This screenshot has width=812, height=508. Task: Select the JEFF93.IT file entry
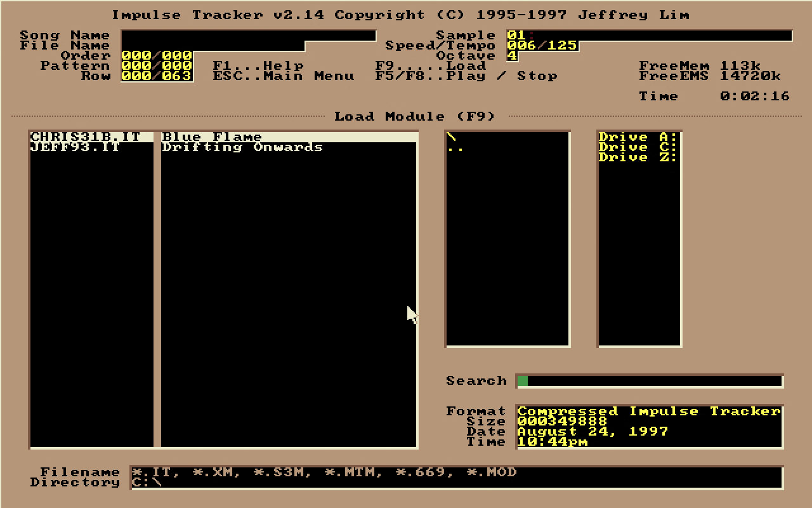(91, 147)
